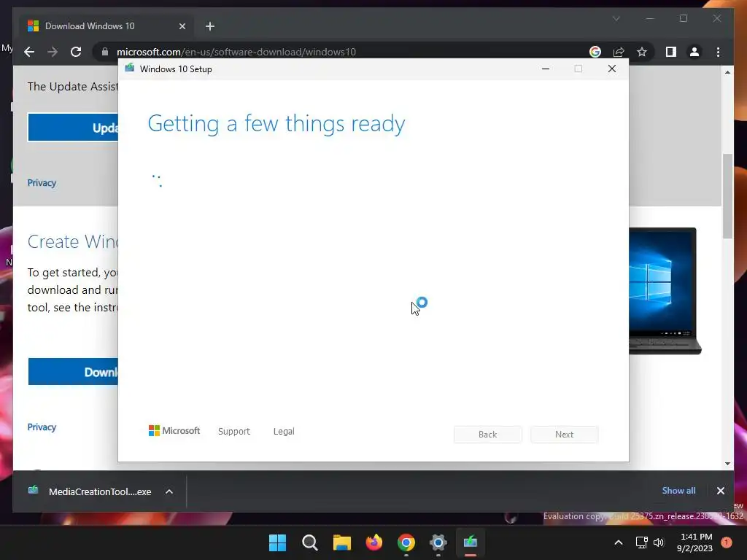Click the Chrome page vertical scrollbar
The image size is (747, 560).
pyautogui.click(x=727, y=195)
